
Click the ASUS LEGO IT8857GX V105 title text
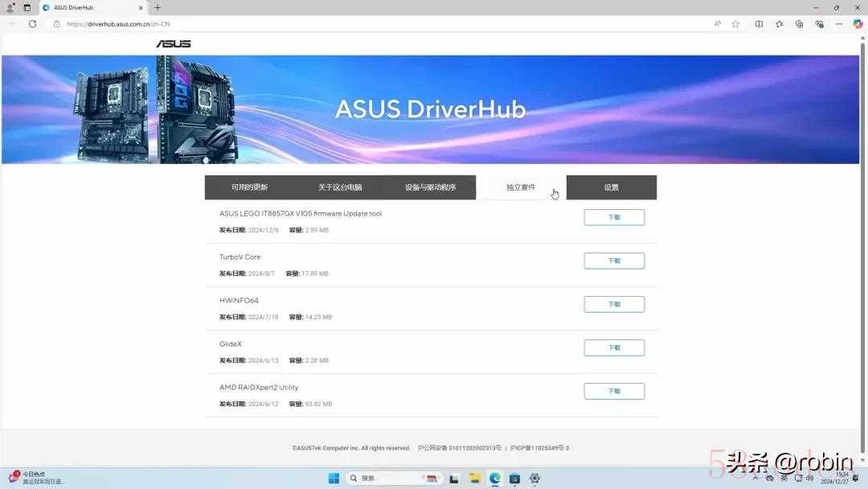coord(301,213)
